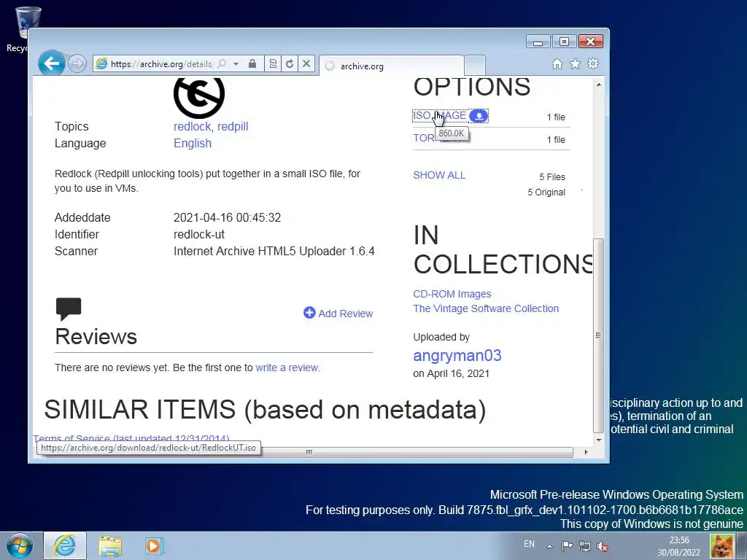
Task: Open the redpill topic link
Action: click(233, 126)
